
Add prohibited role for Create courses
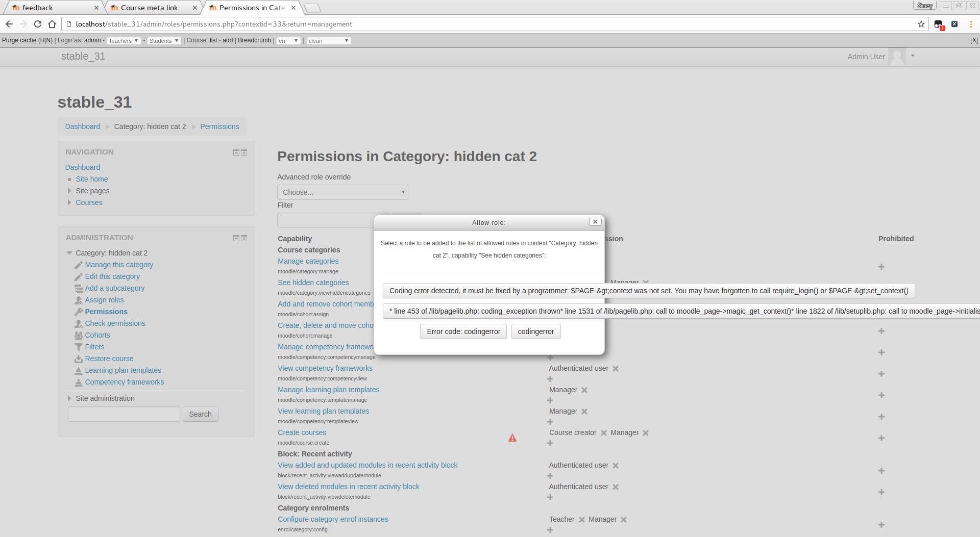[x=881, y=438]
